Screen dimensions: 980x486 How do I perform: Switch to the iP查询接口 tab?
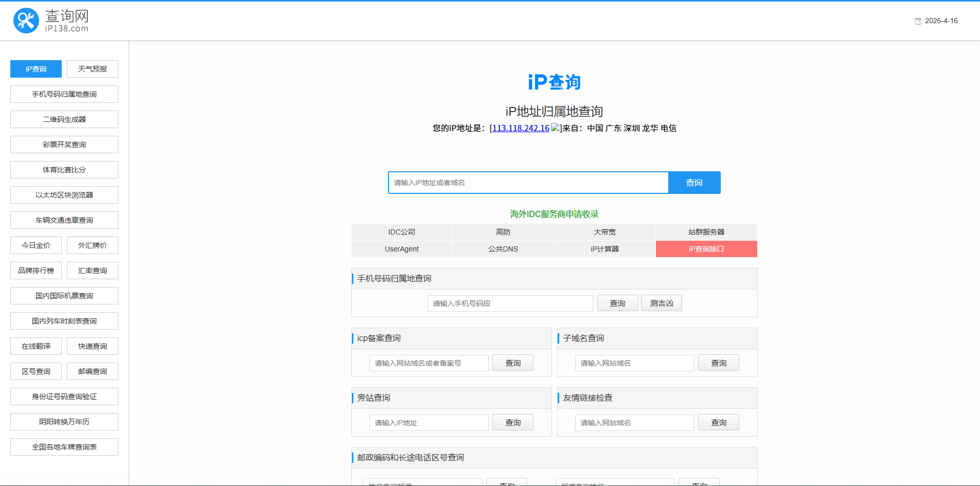(x=706, y=249)
